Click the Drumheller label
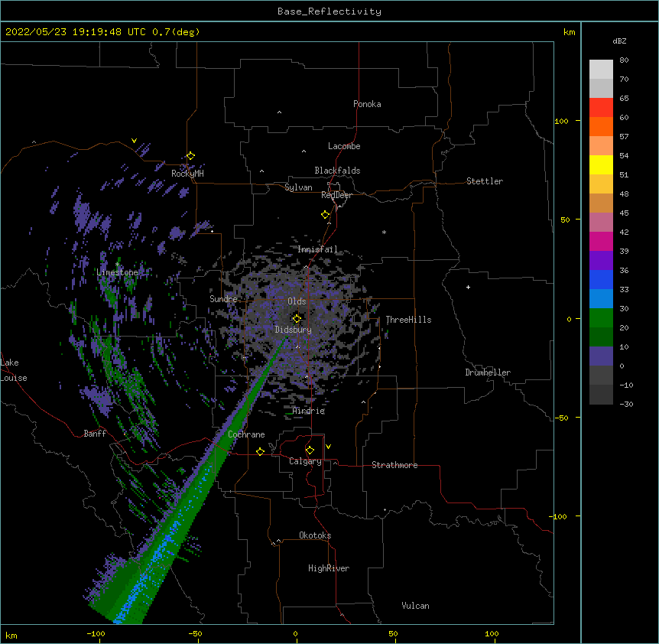 [x=488, y=372]
